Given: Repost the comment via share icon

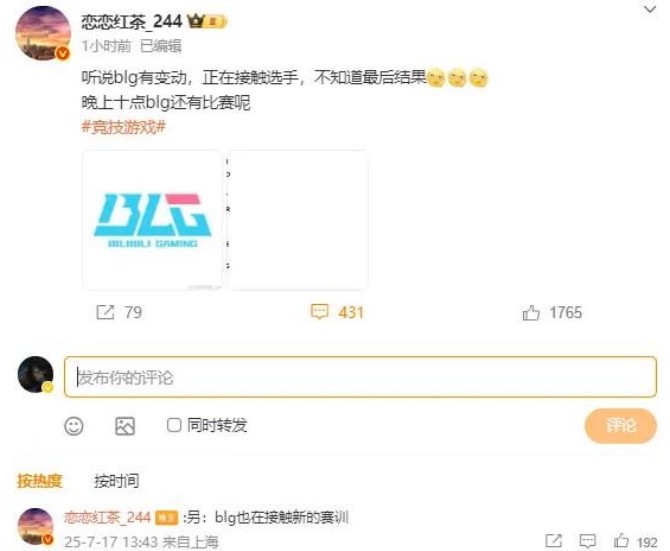Looking at the screenshot, I should (554, 541).
